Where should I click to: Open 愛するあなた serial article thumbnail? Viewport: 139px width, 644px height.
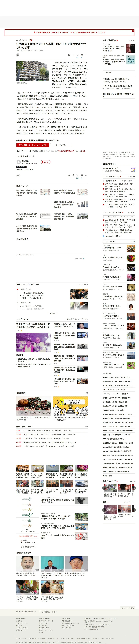131,48
